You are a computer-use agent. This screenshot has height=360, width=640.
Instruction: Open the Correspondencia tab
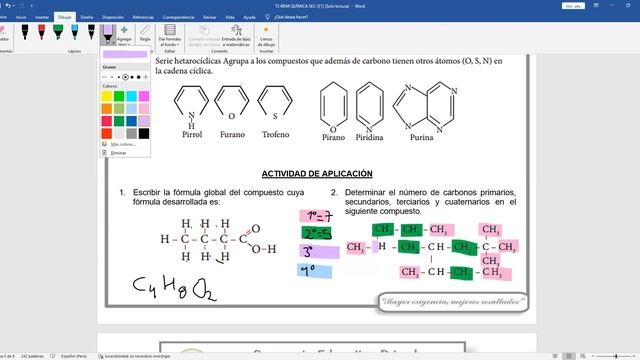click(x=178, y=17)
